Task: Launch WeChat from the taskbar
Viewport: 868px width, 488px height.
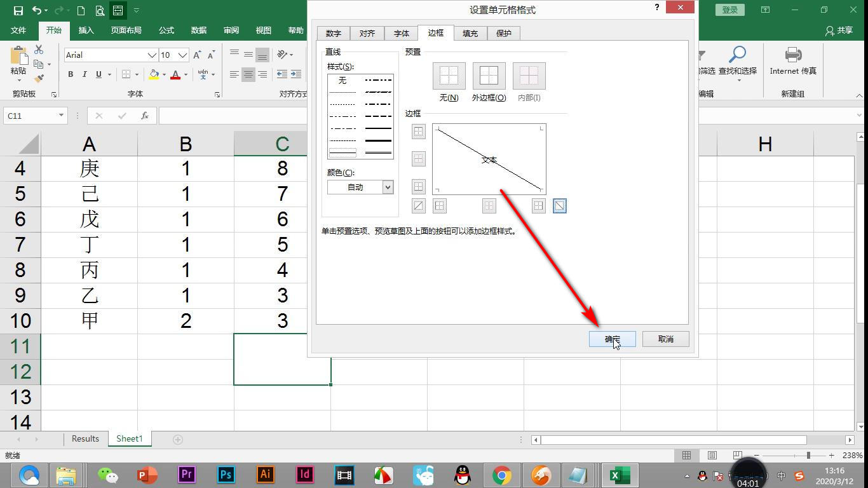Action: (x=107, y=474)
